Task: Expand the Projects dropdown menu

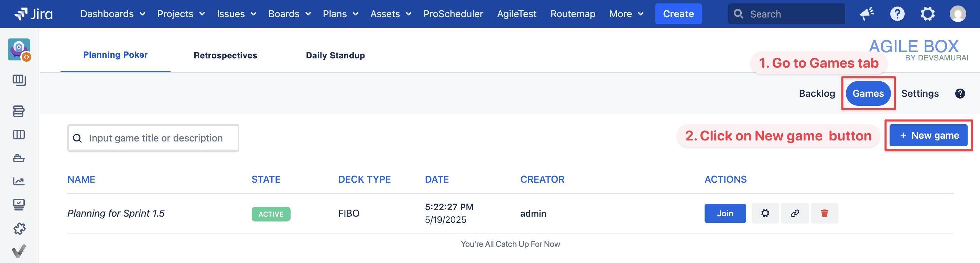Action: [x=181, y=14]
